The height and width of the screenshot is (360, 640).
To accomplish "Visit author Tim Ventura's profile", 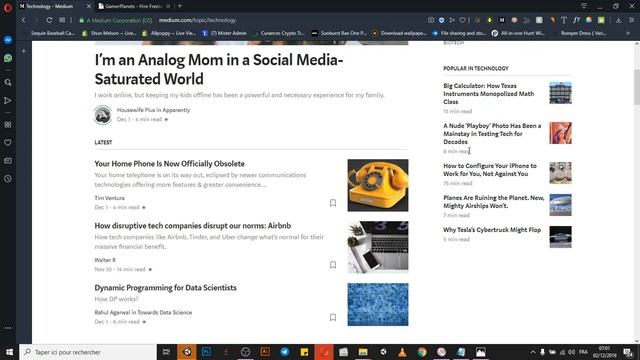I will click(109, 198).
